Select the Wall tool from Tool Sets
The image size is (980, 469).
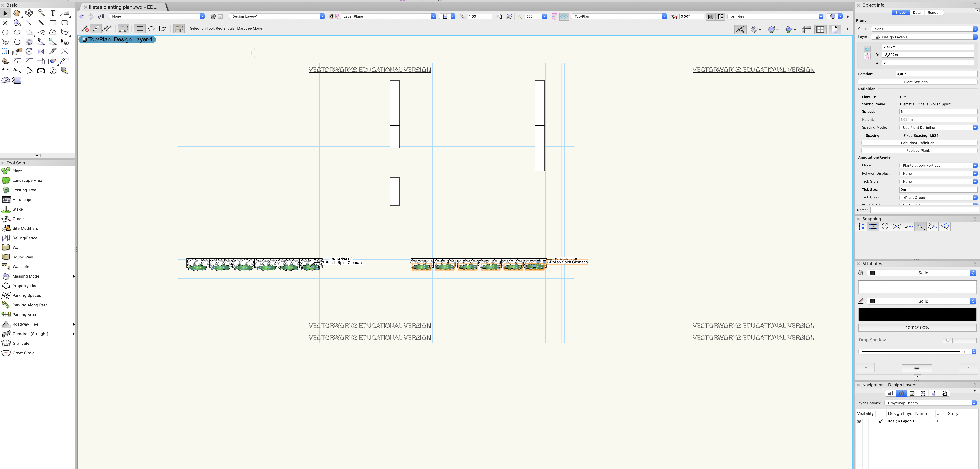click(16, 247)
